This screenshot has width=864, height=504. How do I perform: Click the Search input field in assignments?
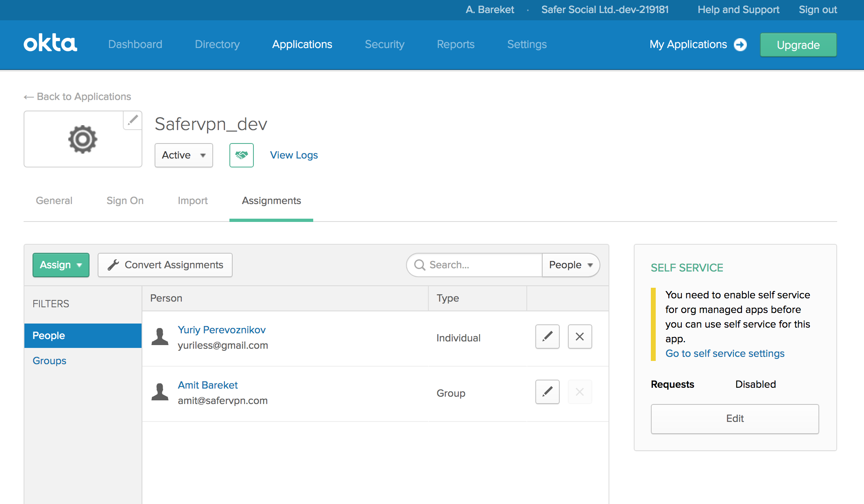coord(474,265)
